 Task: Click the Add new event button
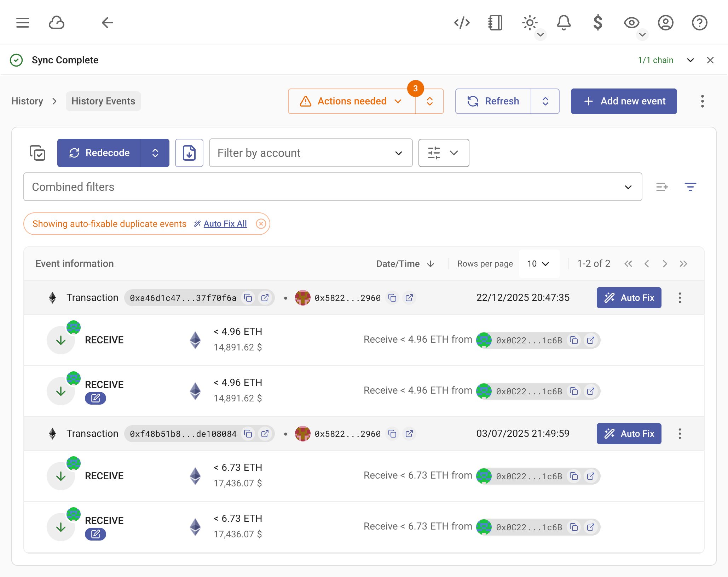pos(624,101)
